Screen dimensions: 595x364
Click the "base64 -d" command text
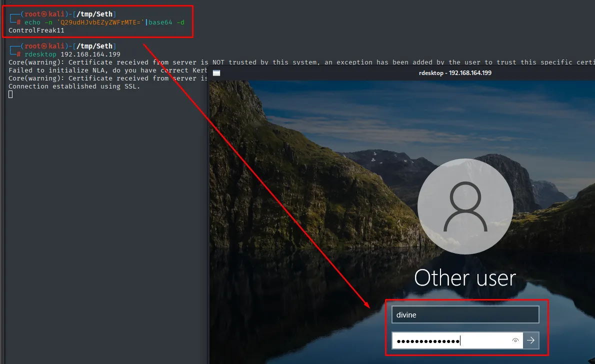click(x=166, y=22)
